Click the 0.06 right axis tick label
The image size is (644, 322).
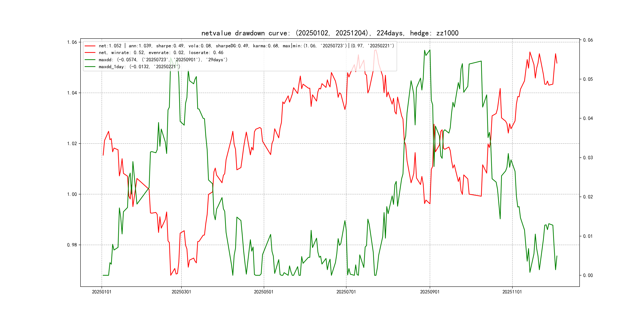pyautogui.click(x=588, y=40)
